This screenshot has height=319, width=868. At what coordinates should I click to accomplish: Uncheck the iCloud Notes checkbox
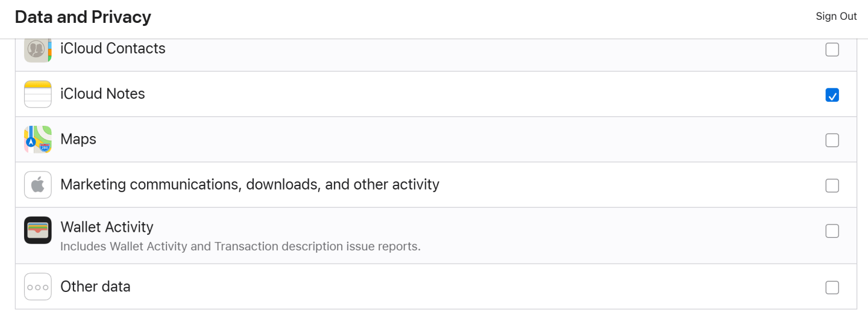[832, 95]
